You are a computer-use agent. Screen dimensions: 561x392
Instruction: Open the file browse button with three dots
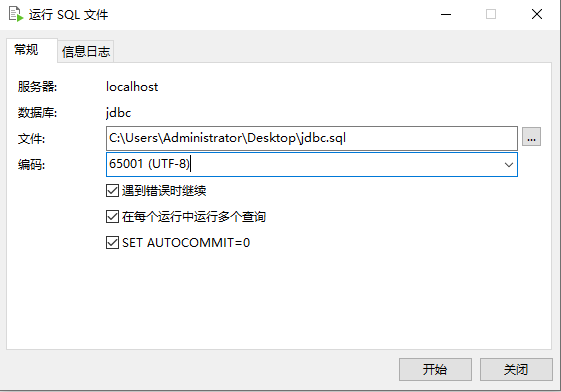[x=531, y=137]
